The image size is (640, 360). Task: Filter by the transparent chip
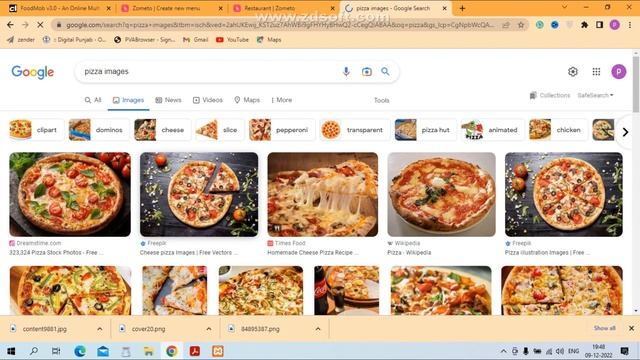(354, 130)
